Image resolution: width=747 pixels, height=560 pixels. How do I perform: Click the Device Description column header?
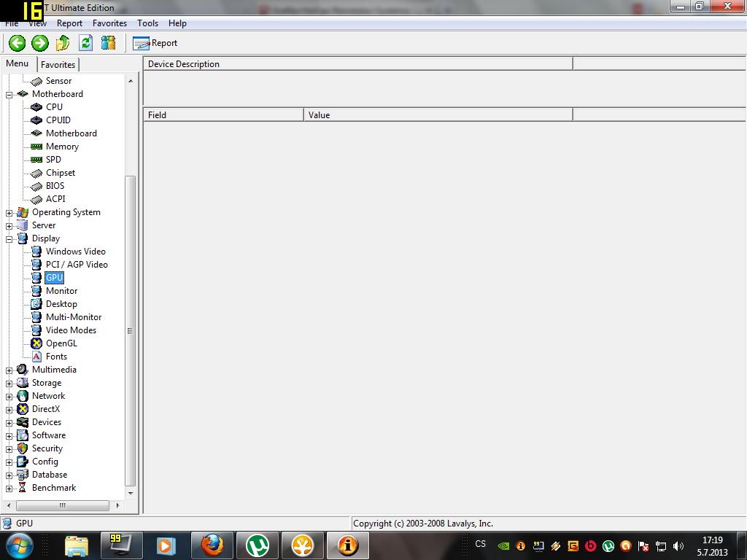coord(357,64)
